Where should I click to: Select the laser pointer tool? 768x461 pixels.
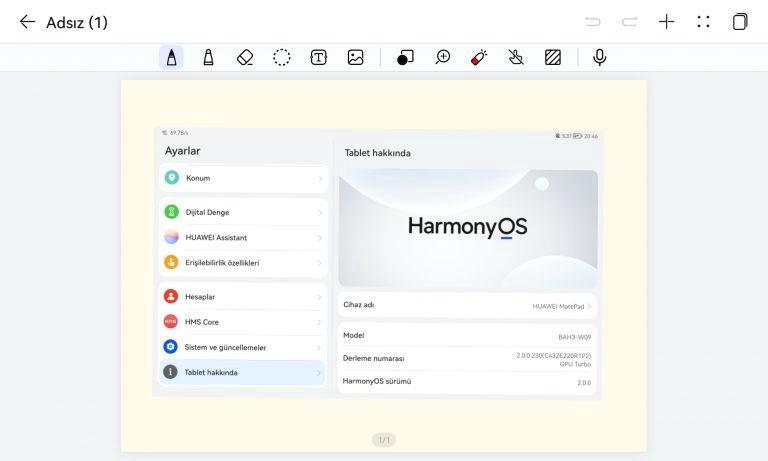tap(479, 57)
